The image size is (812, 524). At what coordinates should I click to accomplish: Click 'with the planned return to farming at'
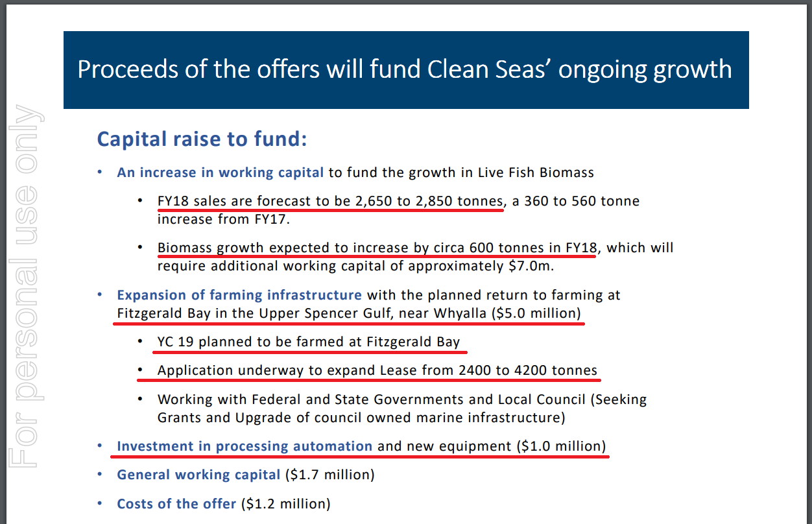coord(494,295)
